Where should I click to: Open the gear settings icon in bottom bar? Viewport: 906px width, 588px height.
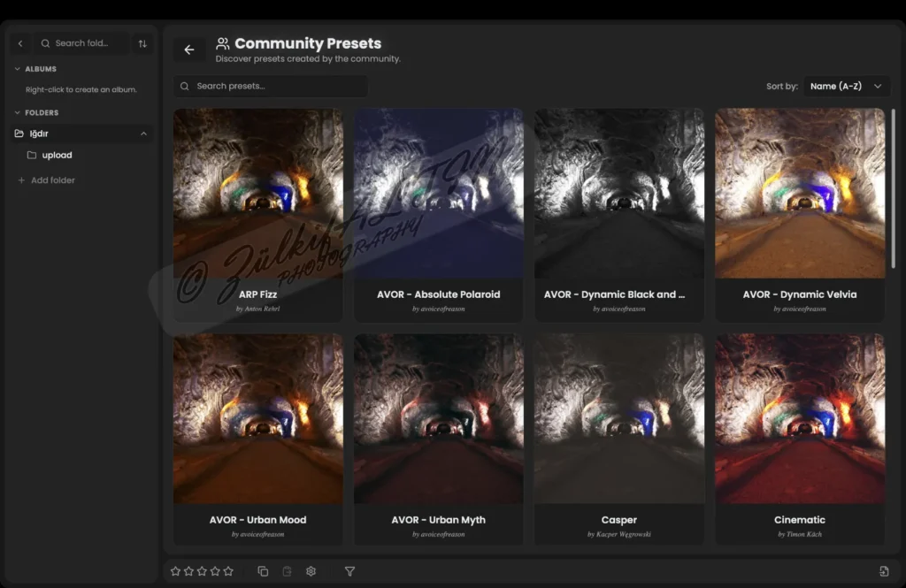coord(311,571)
